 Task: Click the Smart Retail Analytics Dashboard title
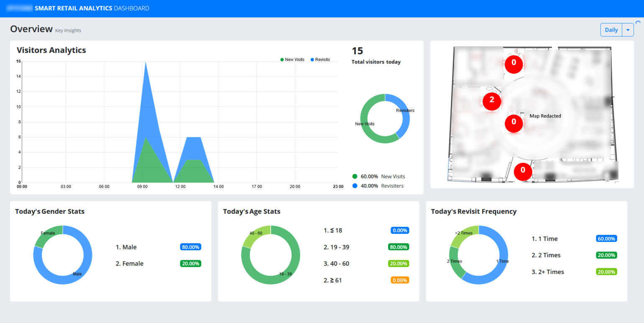pos(92,8)
